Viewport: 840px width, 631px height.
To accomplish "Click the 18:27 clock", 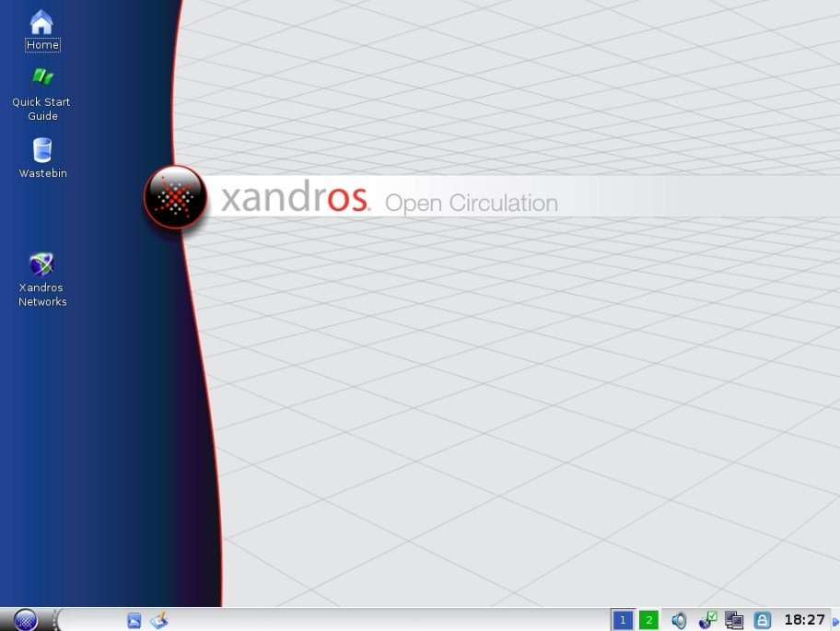I will [804, 620].
